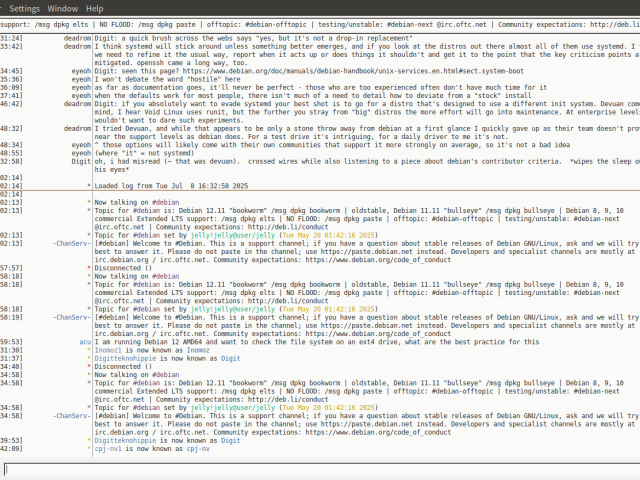Click 'Loaded log from Tue Jul 8' line
The image size is (640, 480).
(171, 186)
